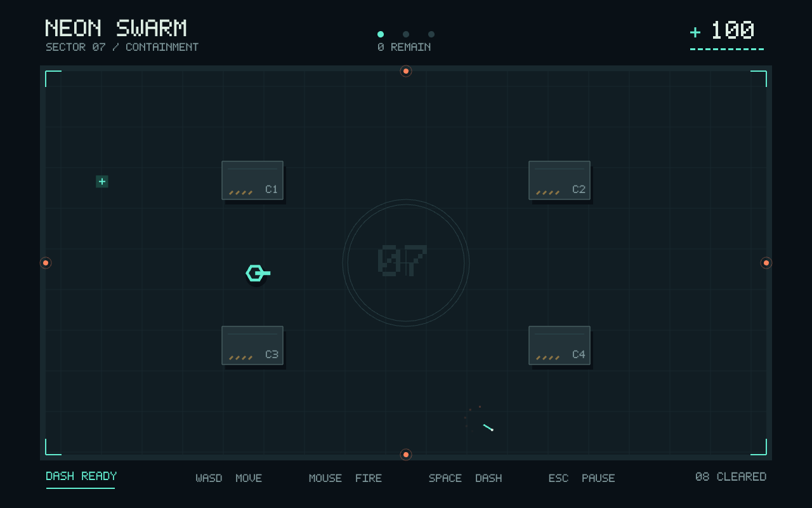Click the ESC PAUSE hint

[582, 478]
